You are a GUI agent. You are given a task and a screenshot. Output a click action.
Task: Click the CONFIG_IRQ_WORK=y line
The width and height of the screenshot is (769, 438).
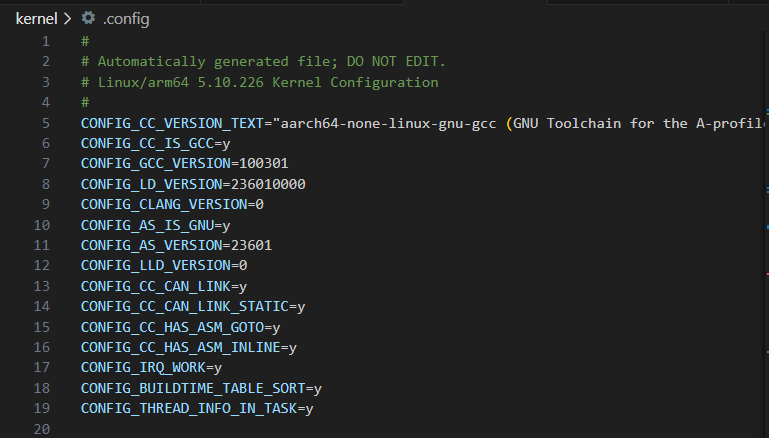coord(151,368)
